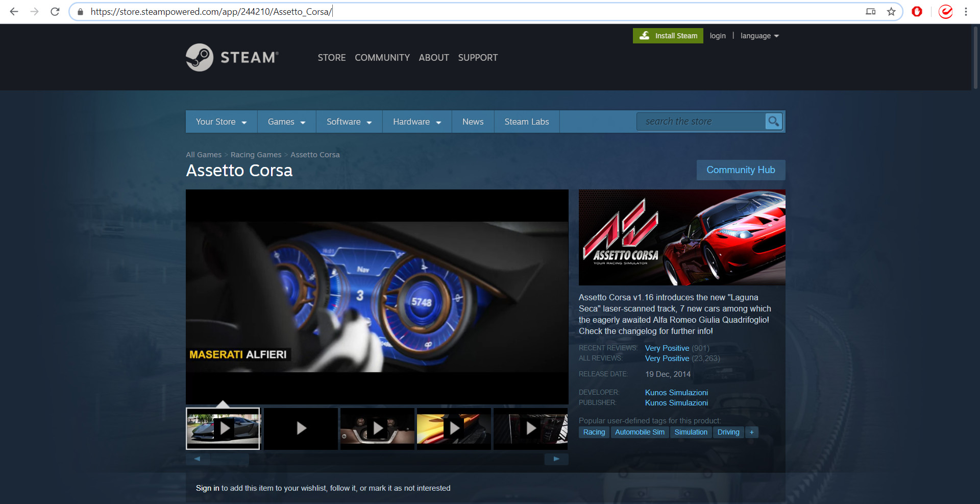Play the second black trailer thumbnail

[301, 428]
